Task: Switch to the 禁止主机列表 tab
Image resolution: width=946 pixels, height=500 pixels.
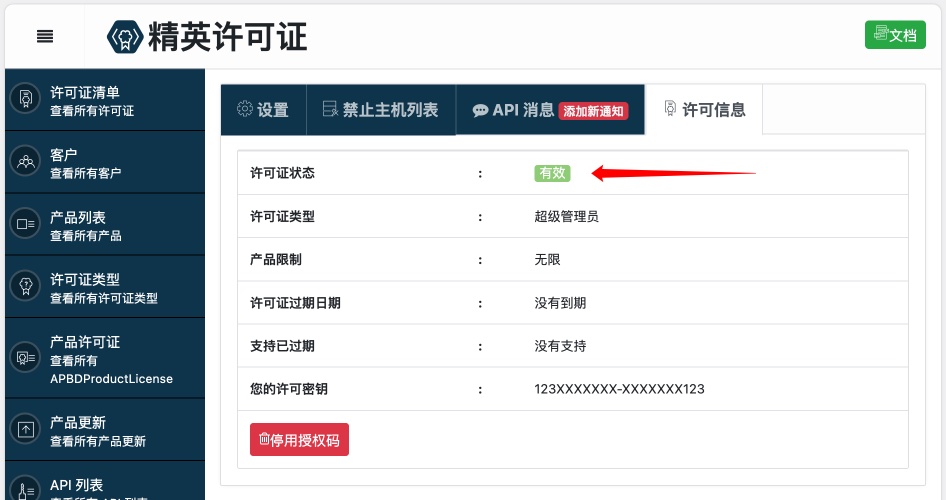Action: click(381, 110)
